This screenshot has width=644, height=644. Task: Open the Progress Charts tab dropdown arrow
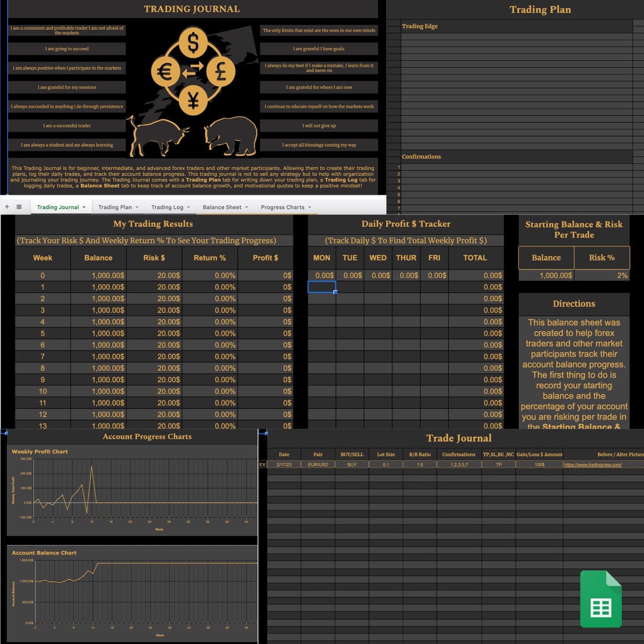click(x=308, y=208)
